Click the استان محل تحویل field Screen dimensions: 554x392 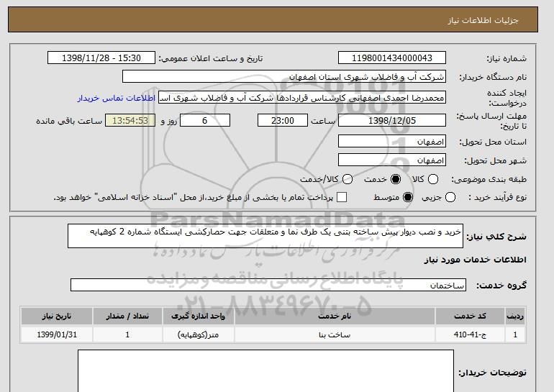[392, 141]
